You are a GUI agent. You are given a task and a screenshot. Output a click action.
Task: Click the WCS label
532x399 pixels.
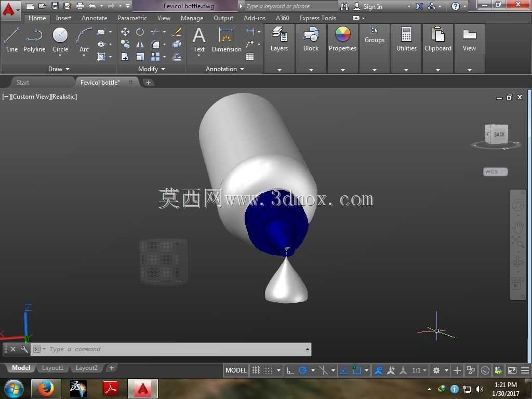pos(495,171)
